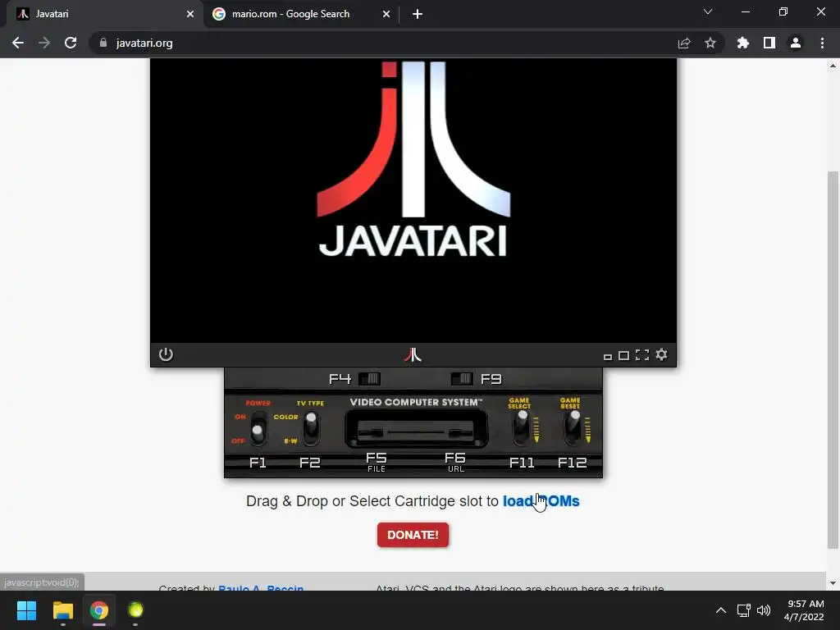View site info via lock icon
This screenshot has width=840, height=630.
point(103,43)
